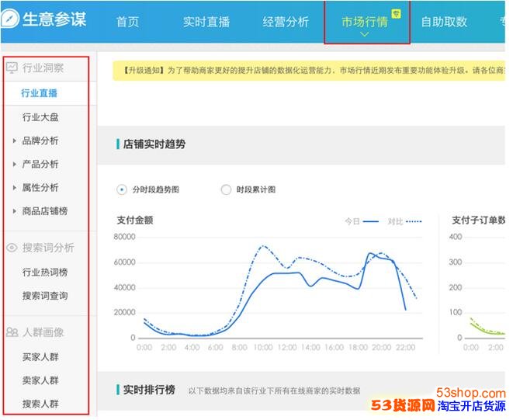Open 买家人群 in the sidebar

(x=40, y=357)
